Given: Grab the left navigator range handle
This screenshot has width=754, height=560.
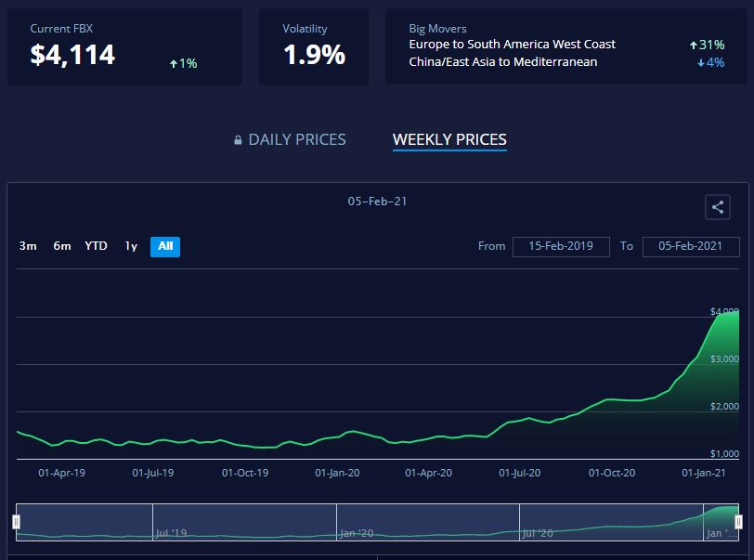Looking at the screenshot, I should [16, 522].
